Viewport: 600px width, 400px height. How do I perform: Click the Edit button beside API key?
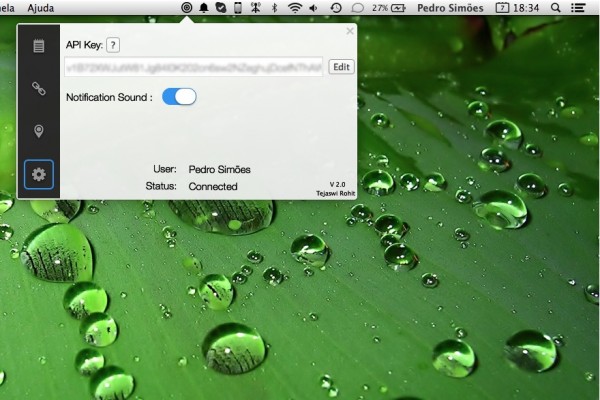point(341,67)
